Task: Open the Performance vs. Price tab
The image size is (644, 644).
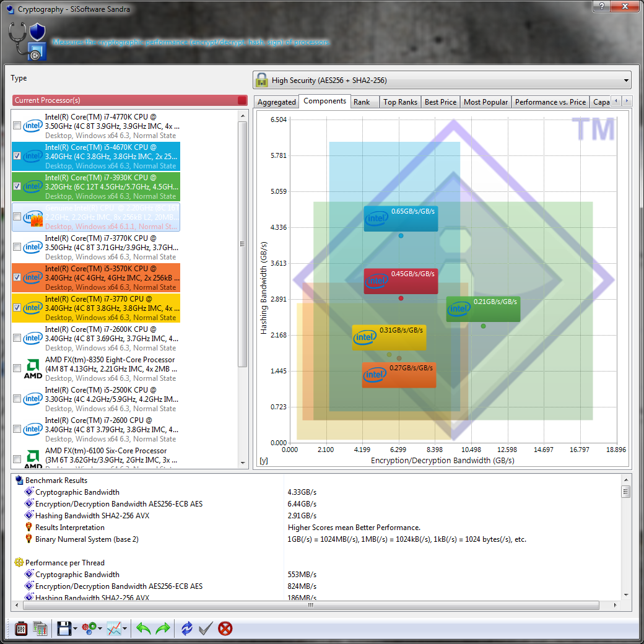Action: pos(550,102)
